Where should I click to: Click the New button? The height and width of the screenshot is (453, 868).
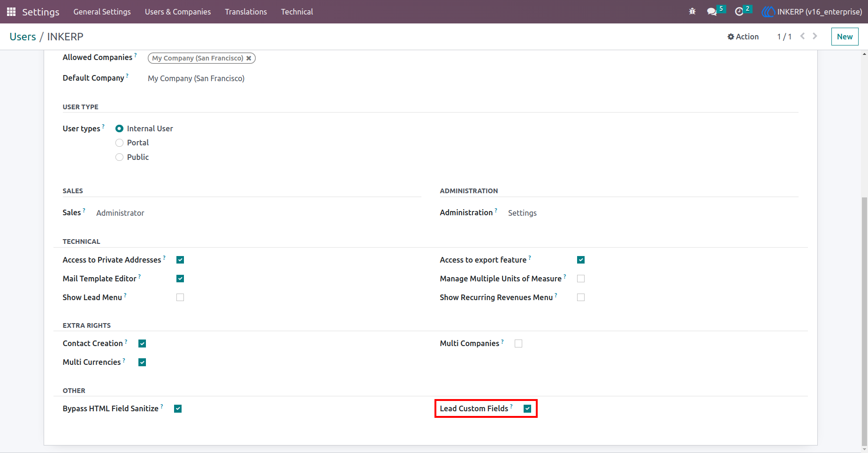845,37
